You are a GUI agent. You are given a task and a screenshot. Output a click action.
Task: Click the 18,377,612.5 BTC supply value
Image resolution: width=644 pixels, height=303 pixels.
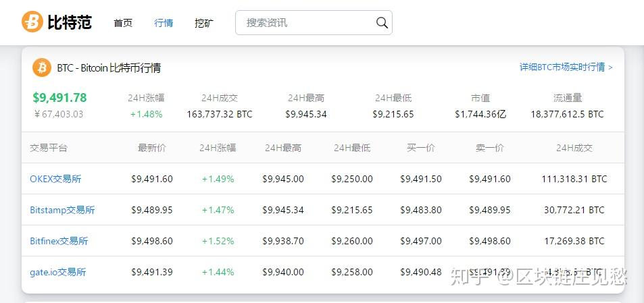[567, 115]
